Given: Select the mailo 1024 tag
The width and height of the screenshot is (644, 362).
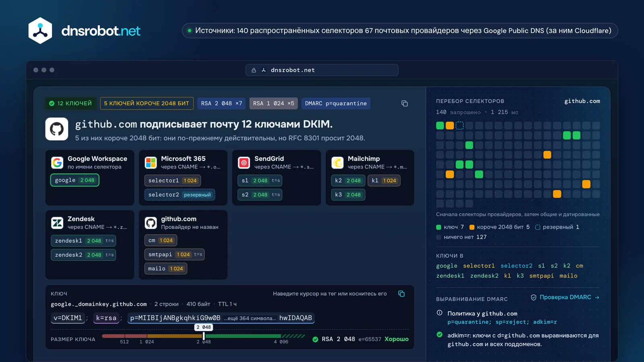Looking at the screenshot, I should [166, 269].
